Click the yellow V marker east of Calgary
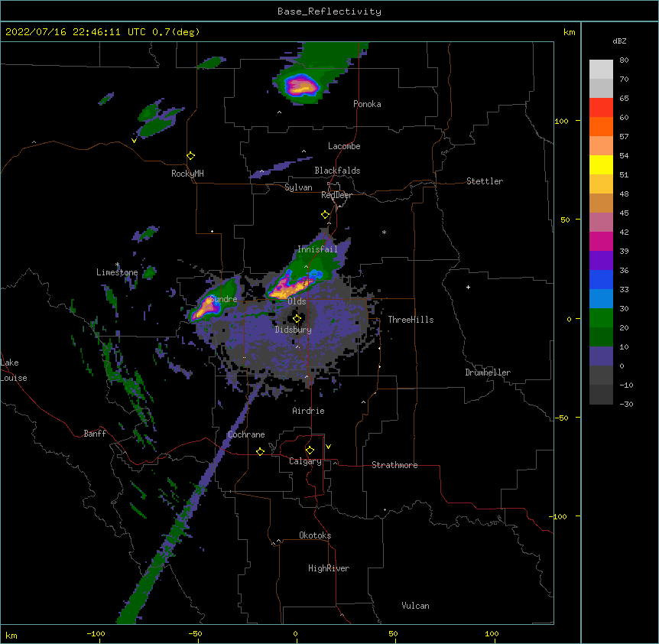This screenshot has height=644, width=659. [x=328, y=447]
